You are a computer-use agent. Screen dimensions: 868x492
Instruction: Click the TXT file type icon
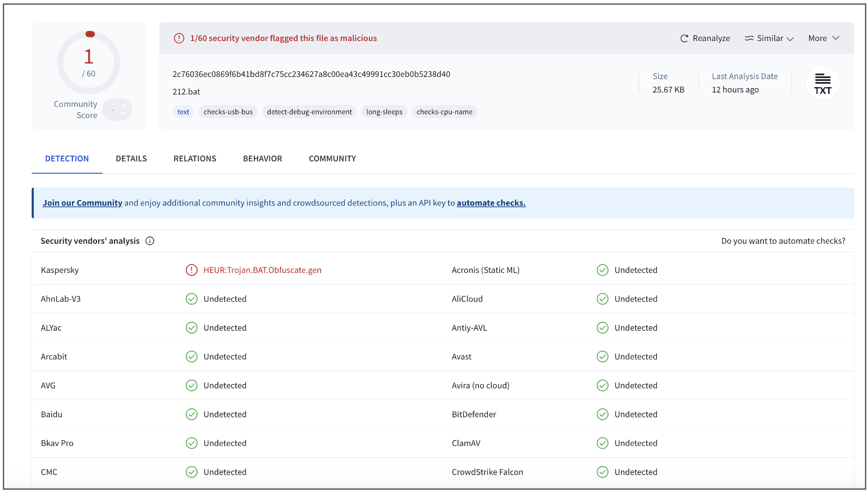tap(823, 84)
